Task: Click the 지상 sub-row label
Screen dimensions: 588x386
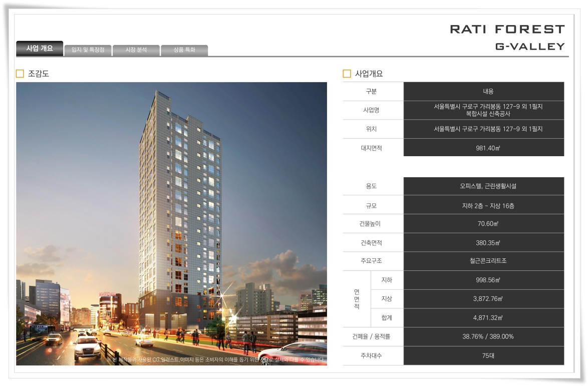Action: [x=387, y=299]
